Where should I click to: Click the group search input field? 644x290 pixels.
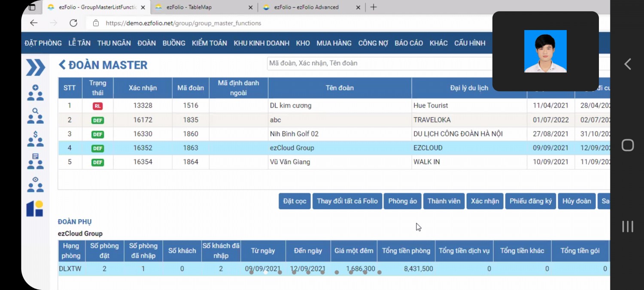tap(378, 63)
